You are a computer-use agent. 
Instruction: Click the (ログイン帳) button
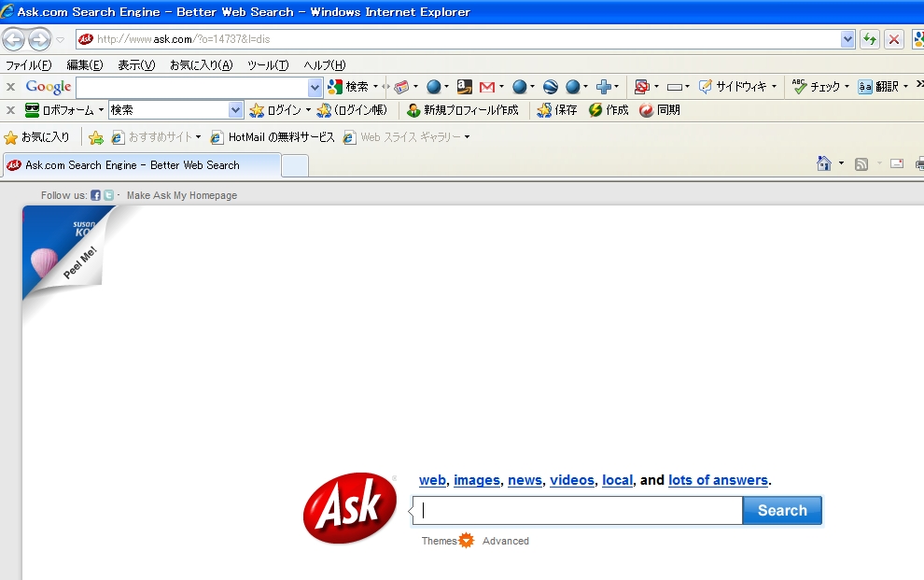click(x=352, y=110)
